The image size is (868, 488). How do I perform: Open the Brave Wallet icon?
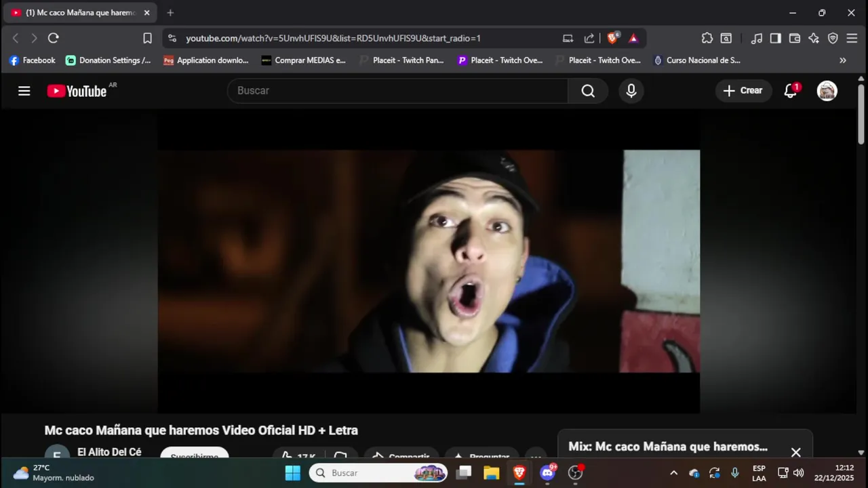pos(795,39)
